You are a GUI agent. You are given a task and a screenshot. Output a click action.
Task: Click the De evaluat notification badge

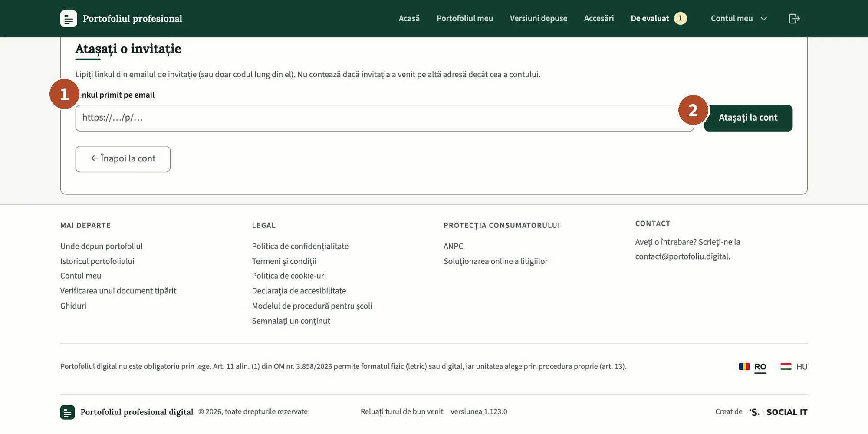[x=680, y=18]
